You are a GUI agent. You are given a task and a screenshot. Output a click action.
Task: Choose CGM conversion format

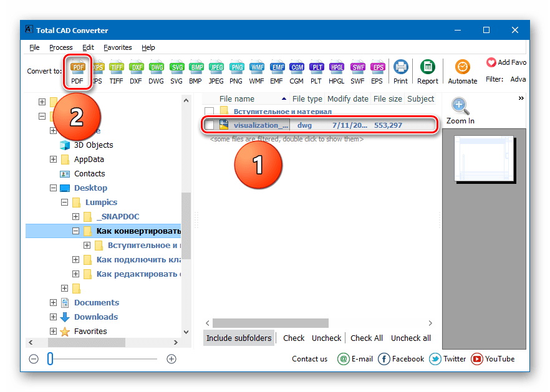tap(297, 72)
